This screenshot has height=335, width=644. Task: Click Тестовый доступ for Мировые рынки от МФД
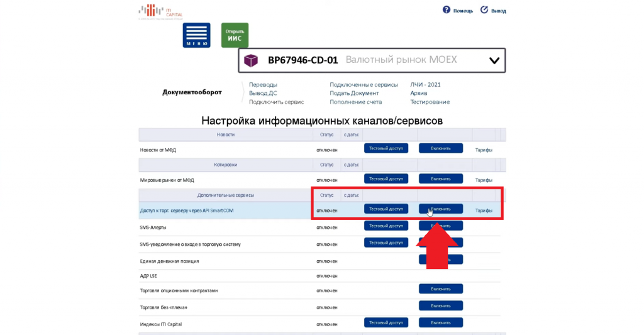(386, 178)
